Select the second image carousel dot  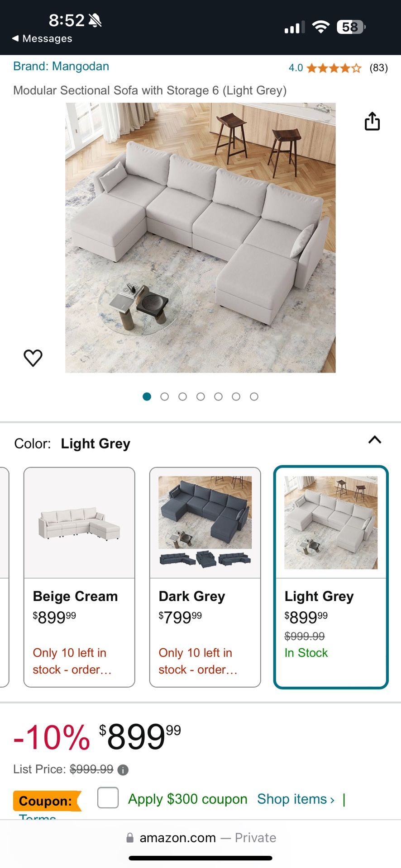coord(165,396)
